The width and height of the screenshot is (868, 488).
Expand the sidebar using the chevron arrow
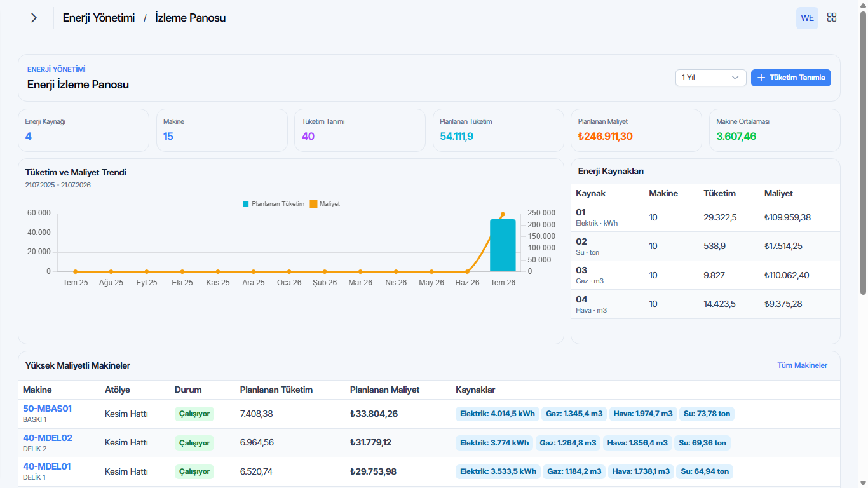(x=34, y=18)
